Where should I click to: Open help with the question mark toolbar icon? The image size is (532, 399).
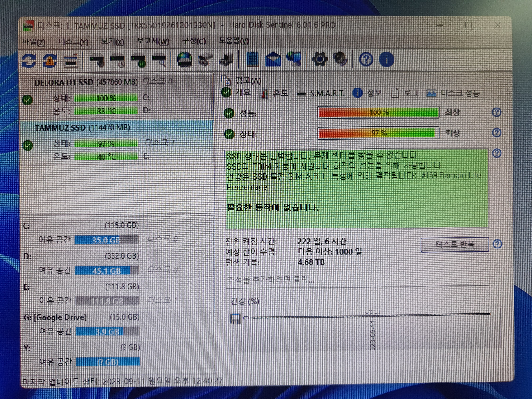(366, 59)
